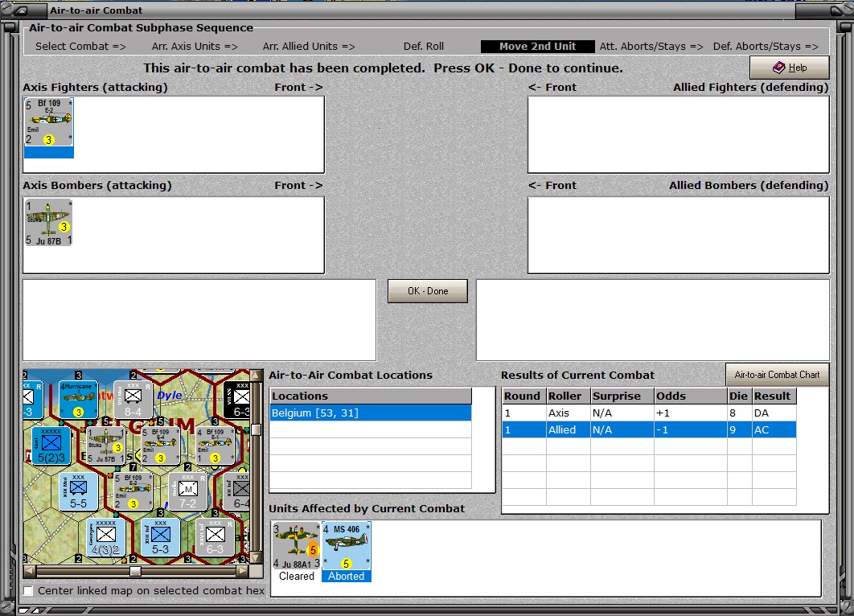This screenshot has width=854, height=616.
Task: Click the 8-4 VII Mot corps counter on map
Action: pyautogui.click(x=133, y=400)
